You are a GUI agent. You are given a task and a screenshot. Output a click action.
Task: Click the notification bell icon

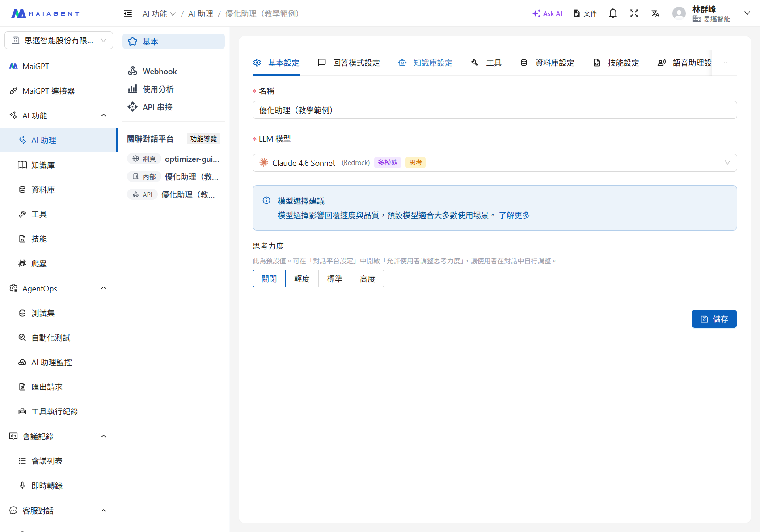click(613, 13)
